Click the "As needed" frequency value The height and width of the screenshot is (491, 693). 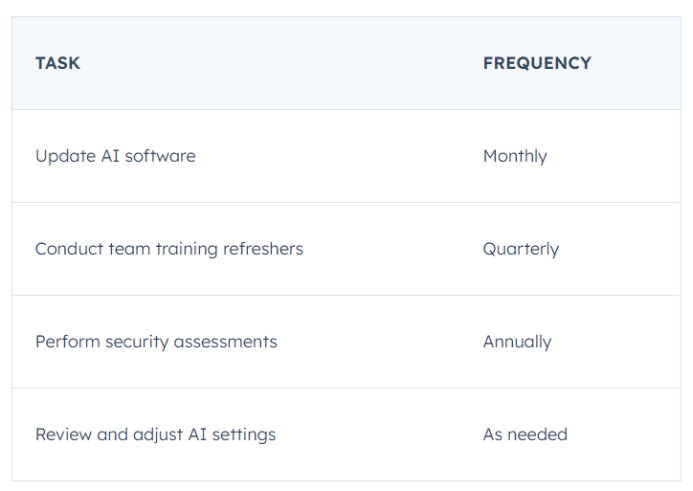point(525,435)
